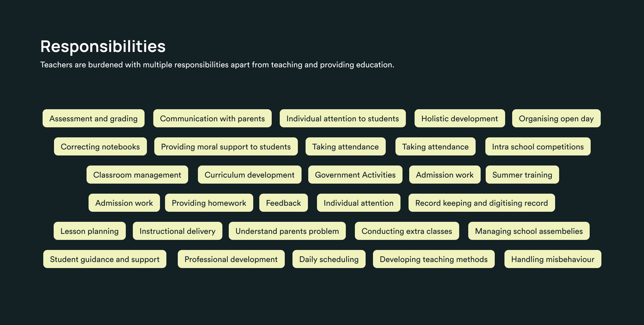Select the Holistic development tag
Viewport: 644px width, 325px height.
tap(460, 119)
